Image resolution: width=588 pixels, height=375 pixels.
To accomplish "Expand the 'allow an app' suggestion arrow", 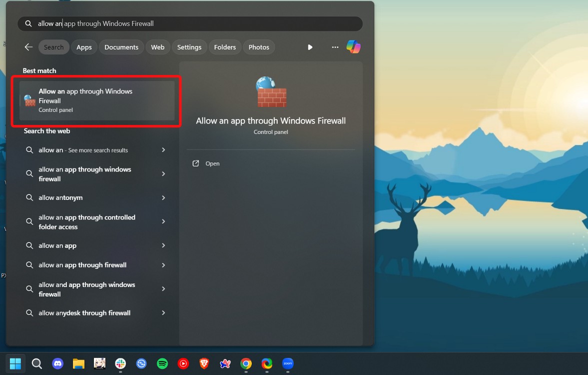I will pos(163,245).
